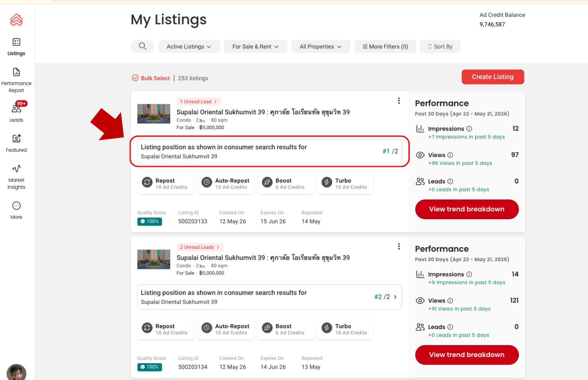Click Auto-Repost for listing 500203134
The image size is (588, 380).
tap(225, 329)
